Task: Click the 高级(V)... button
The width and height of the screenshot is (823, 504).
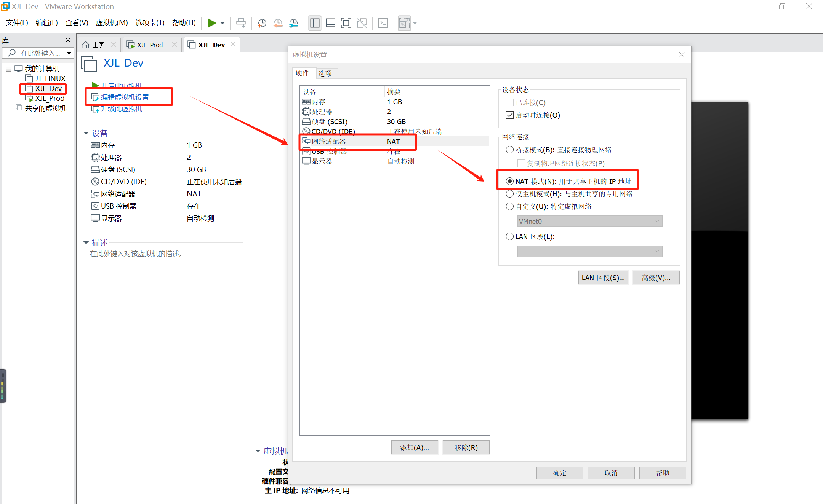Action: 656,278
